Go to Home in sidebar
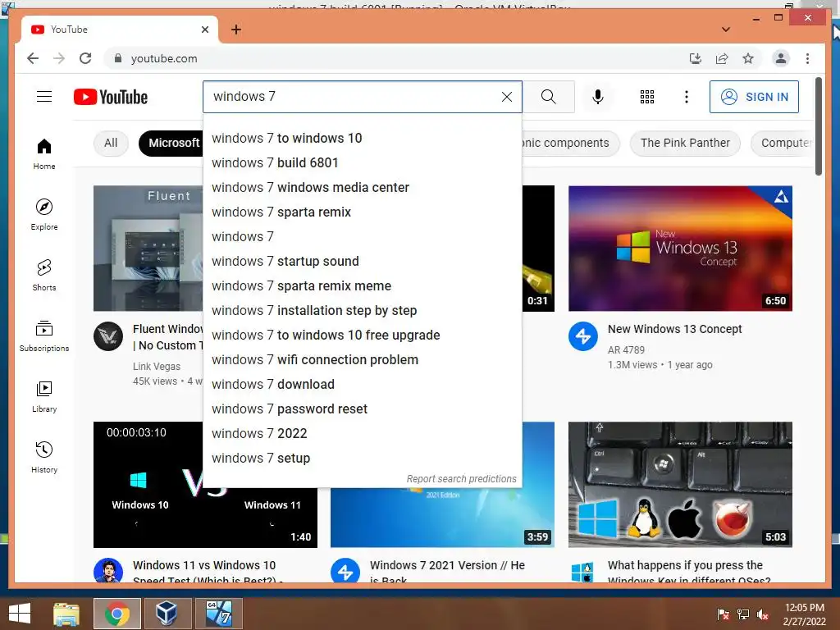 click(44, 154)
